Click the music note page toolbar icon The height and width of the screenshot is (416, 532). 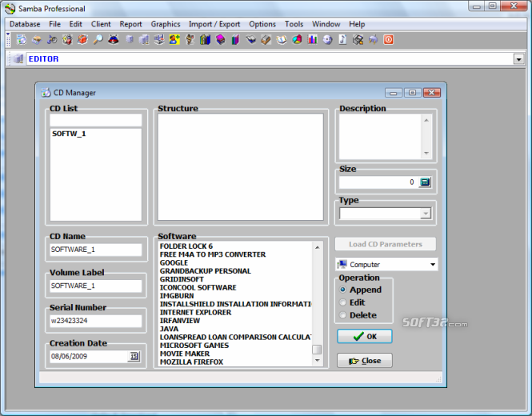(342, 40)
